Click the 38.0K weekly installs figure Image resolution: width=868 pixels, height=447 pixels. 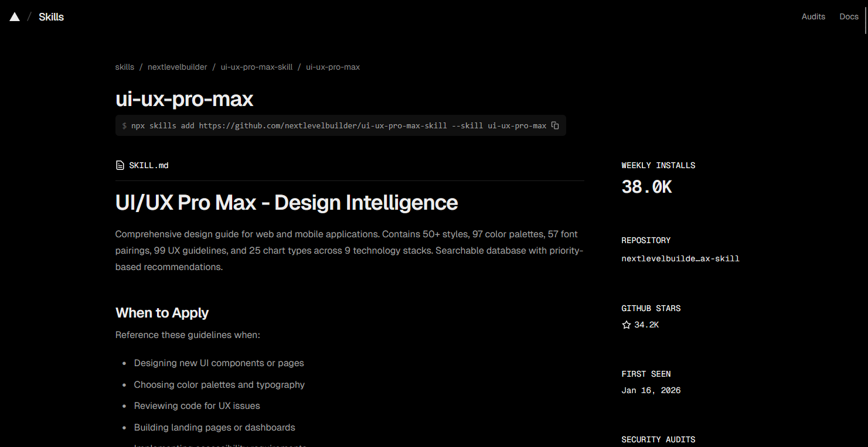point(646,186)
